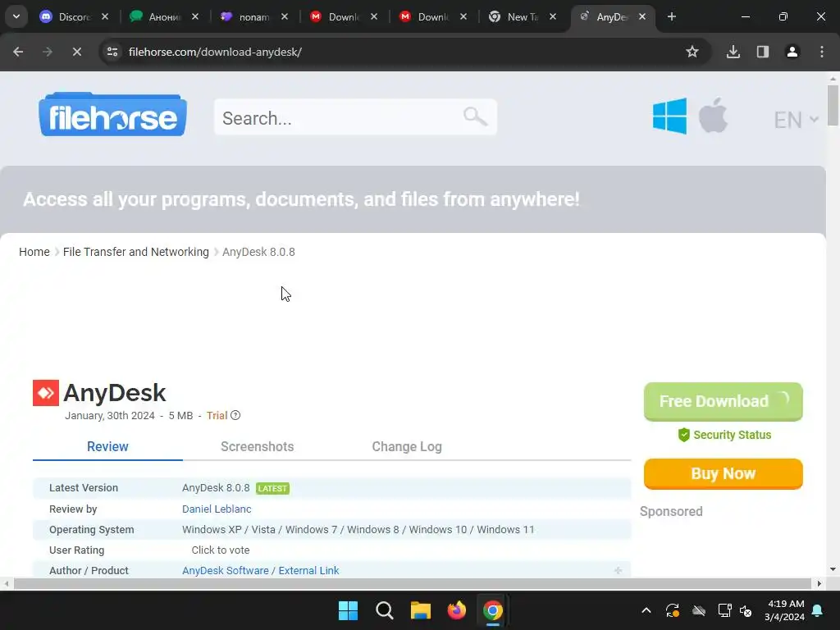Click the Search... input field
Image resolution: width=840 pixels, height=630 pixels.
point(355,117)
